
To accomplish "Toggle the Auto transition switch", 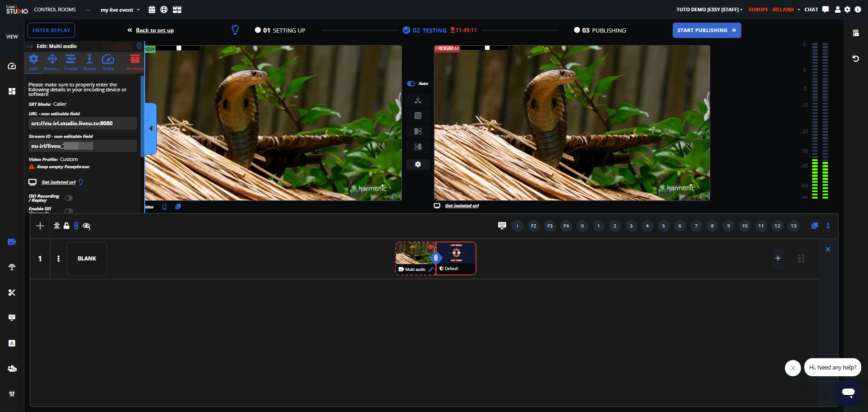I will (411, 84).
